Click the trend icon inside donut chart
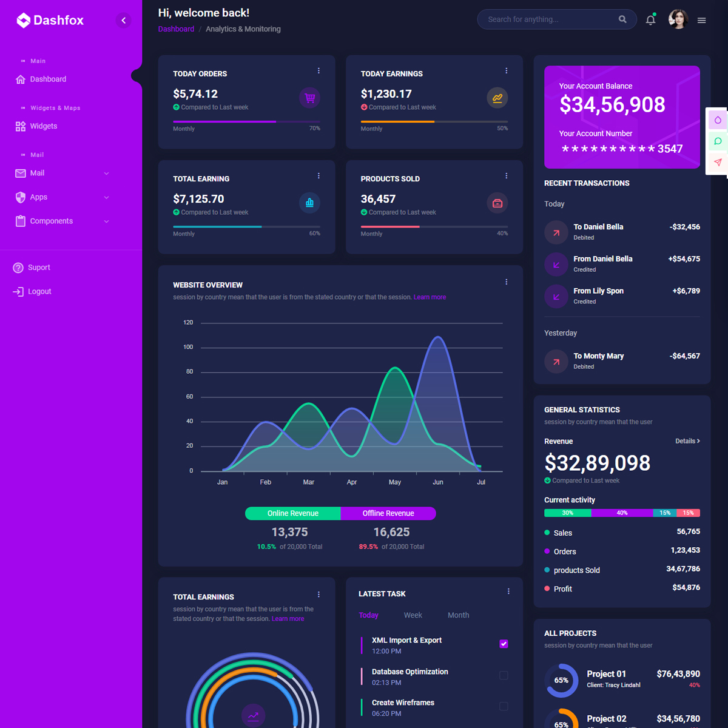This screenshot has height=728, width=728. click(x=253, y=715)
